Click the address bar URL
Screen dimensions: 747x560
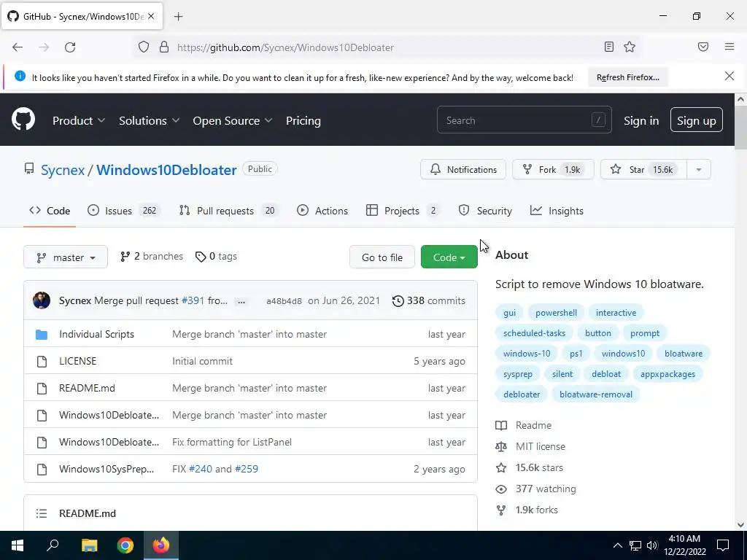click(285, 47)
